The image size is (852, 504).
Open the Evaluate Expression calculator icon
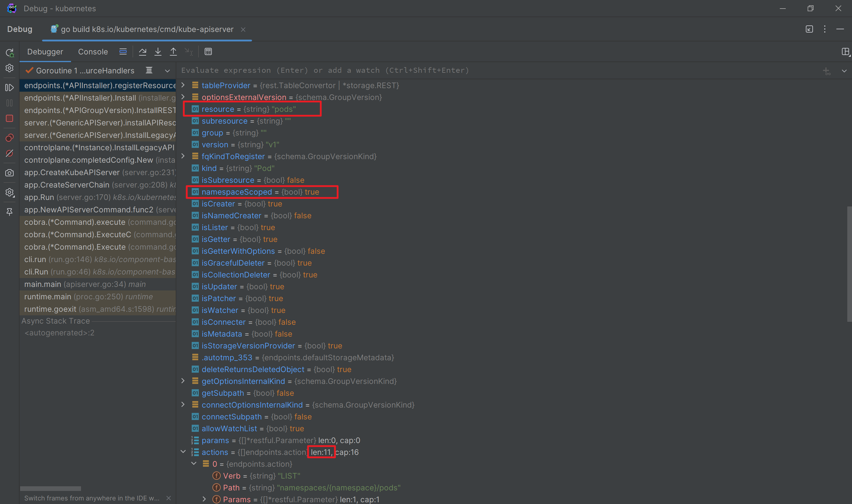tap(208, 52)
